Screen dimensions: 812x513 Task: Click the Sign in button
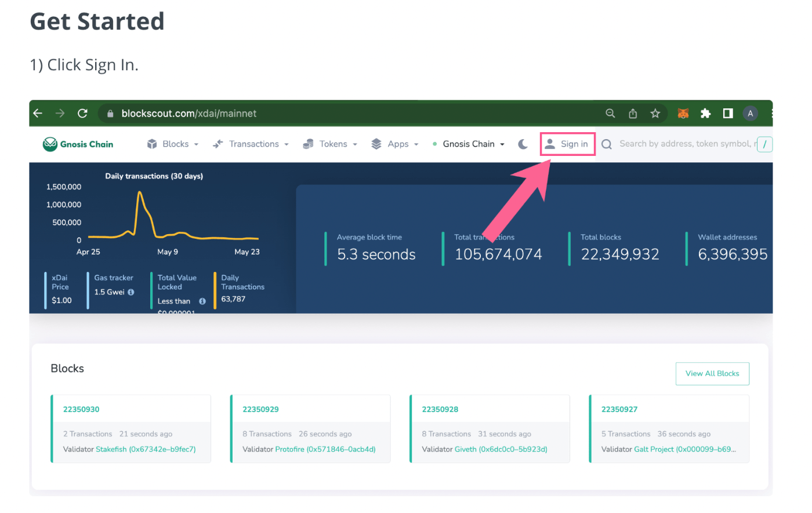pyautogui.click(x=568, y=144)
